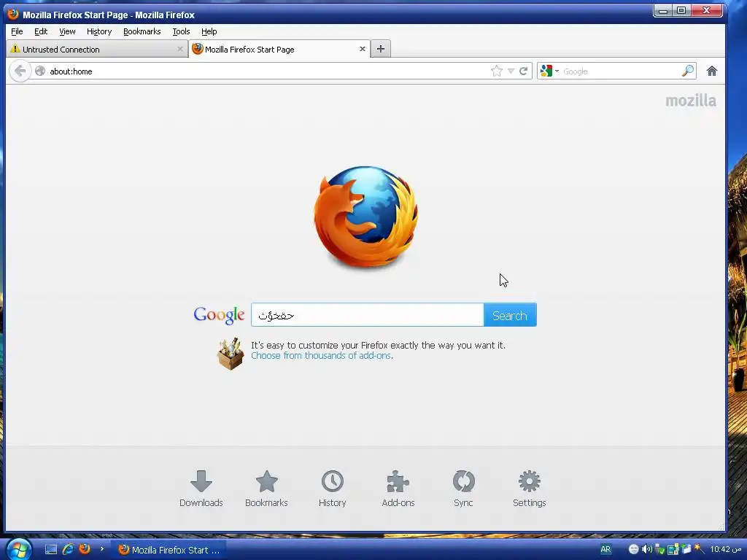Click the Untrusted Connection warning icon

pyautogui.click(x=15, y=49)
